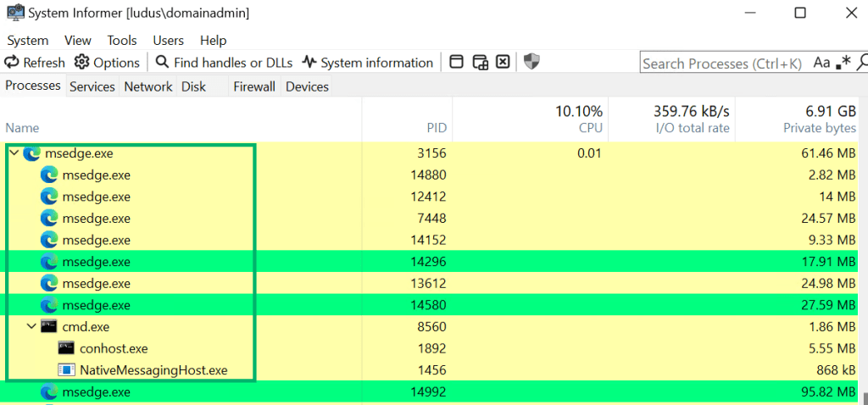Click the conhost.exe console icon
This screenshot has height=405, width=868.
coord(66,348)
